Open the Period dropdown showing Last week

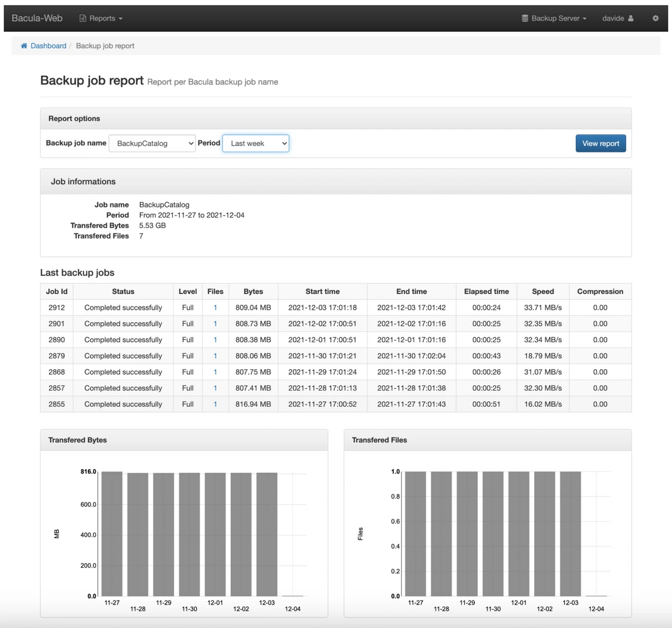pyautogui.click(x=256, y=143)
